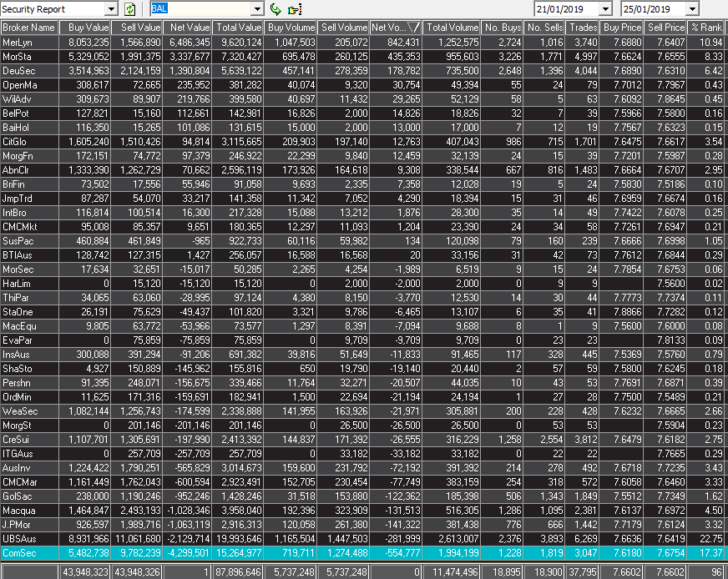This screenshot has height=579, width=728.
Task: Select the Macqua broker name
Action: click(18, 511)
